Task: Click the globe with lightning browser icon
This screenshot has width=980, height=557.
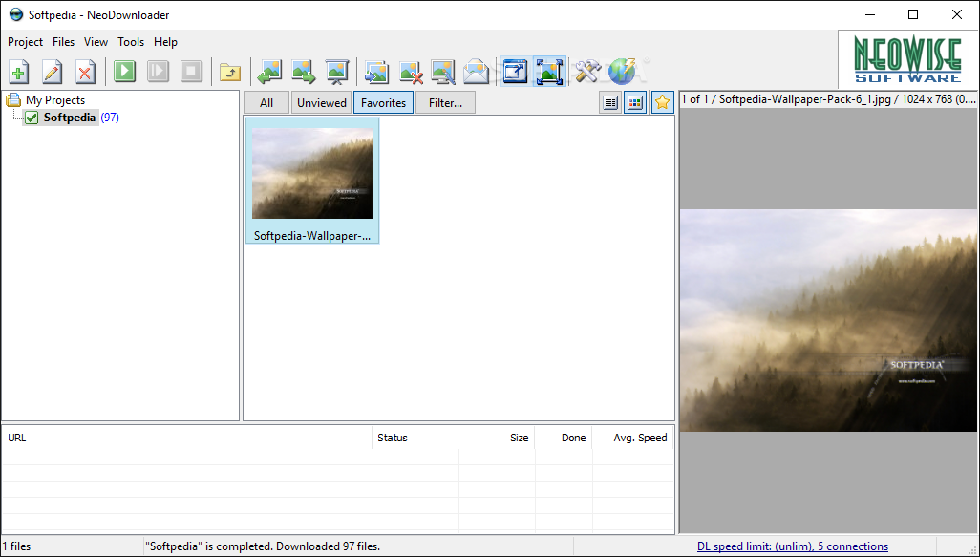Action: click(x=622, y=72)
